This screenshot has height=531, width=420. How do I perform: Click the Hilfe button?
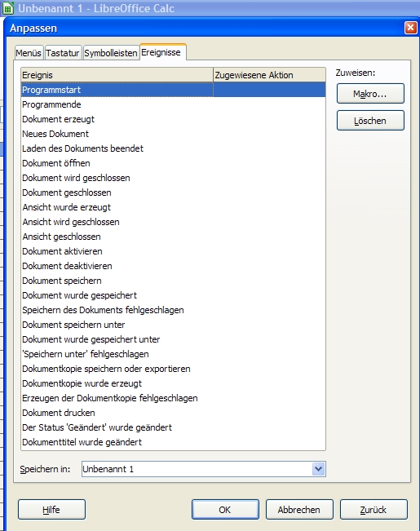coord(51,509)
